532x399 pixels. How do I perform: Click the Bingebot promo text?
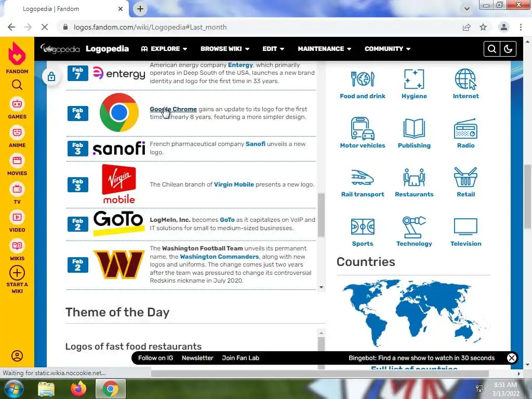pos(421,358)
